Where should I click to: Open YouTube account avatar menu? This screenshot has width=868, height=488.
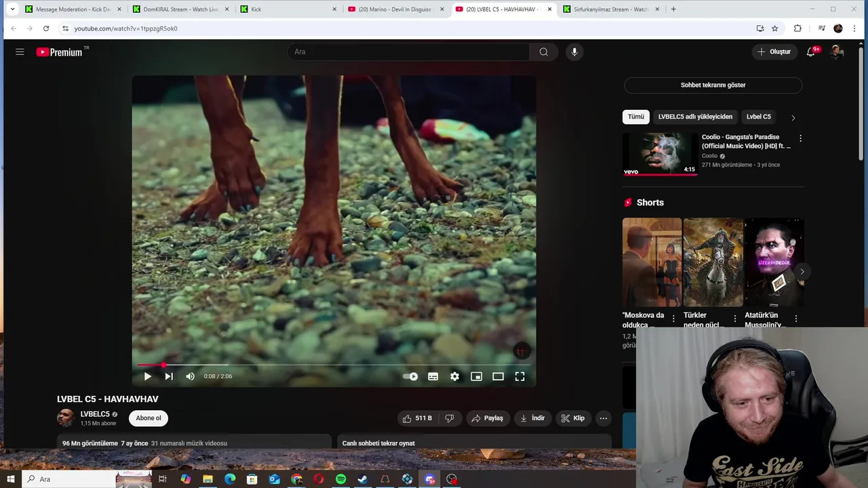coord(837,52)
